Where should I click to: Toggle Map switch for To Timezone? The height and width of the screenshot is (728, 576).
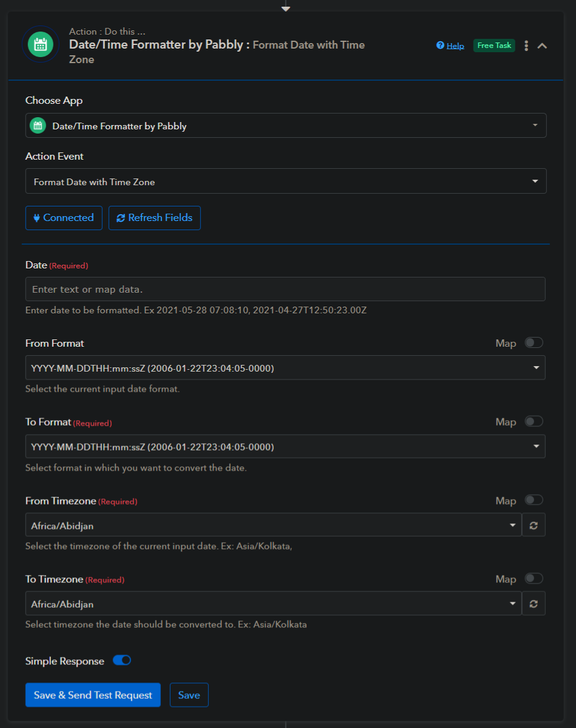534,579
